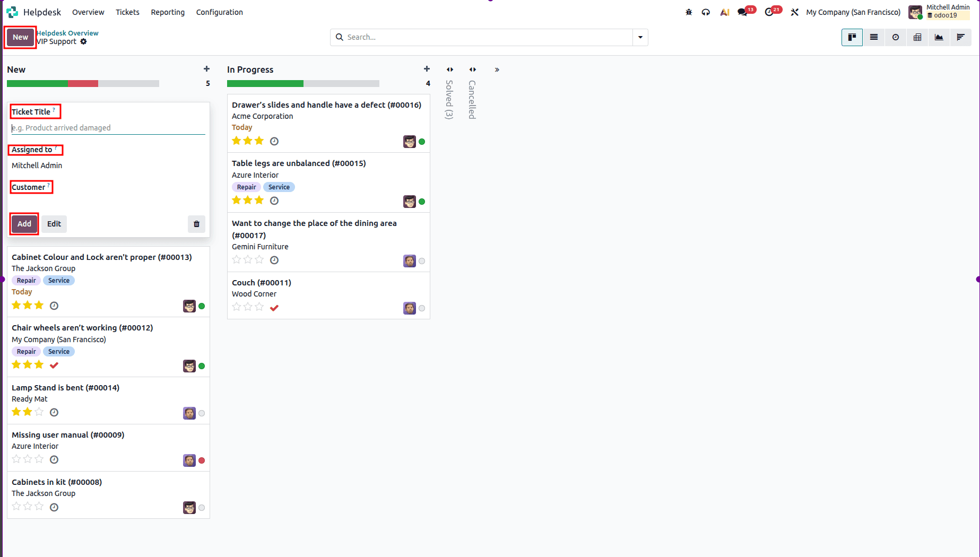Open Assigned to field Mitchell Admin dropdown

[x=108, y=166]
